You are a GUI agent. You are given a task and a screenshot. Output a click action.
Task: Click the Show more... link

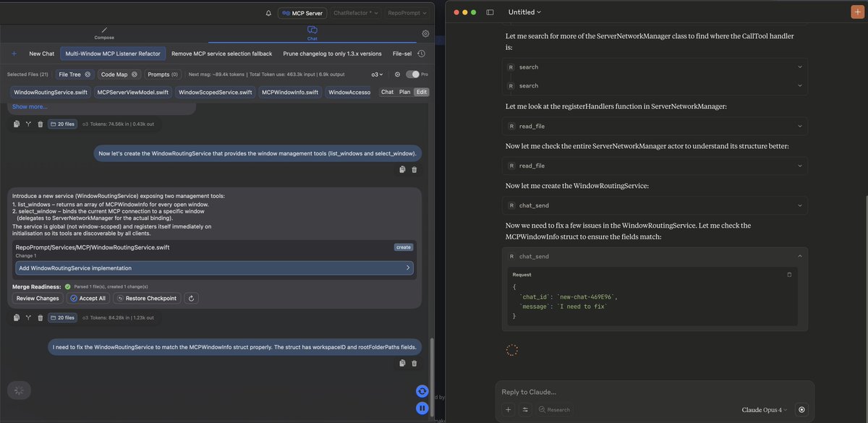pyautogui.click(x=30, y=106)
